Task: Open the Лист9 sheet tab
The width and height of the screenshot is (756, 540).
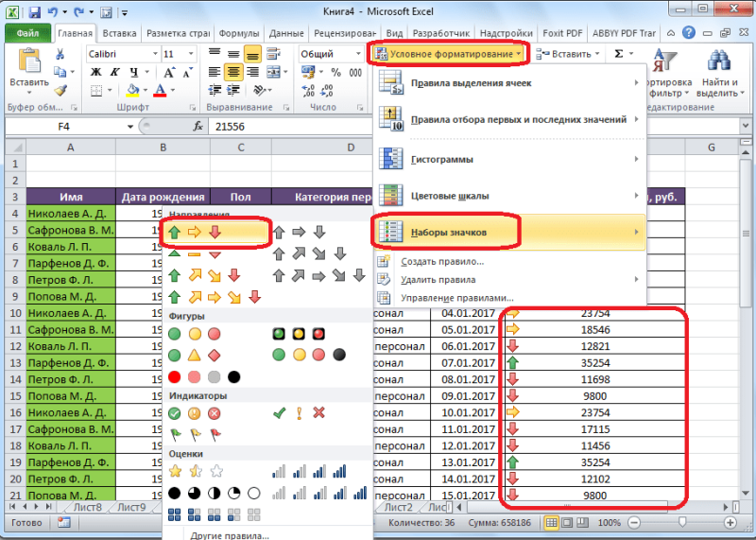Action: point(131,507)
